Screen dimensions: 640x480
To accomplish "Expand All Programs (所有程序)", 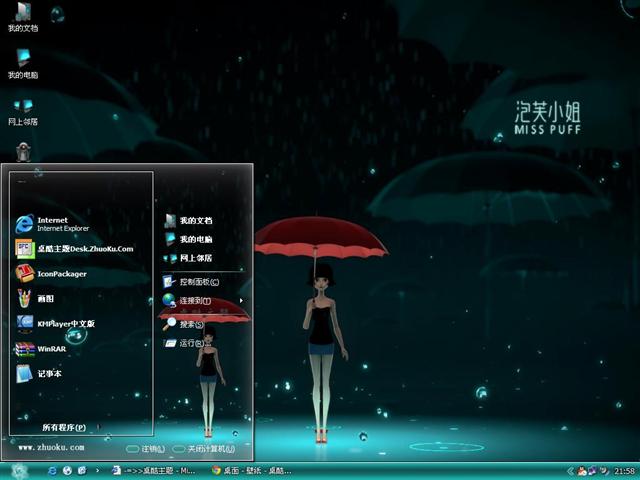I will point(64,427).
